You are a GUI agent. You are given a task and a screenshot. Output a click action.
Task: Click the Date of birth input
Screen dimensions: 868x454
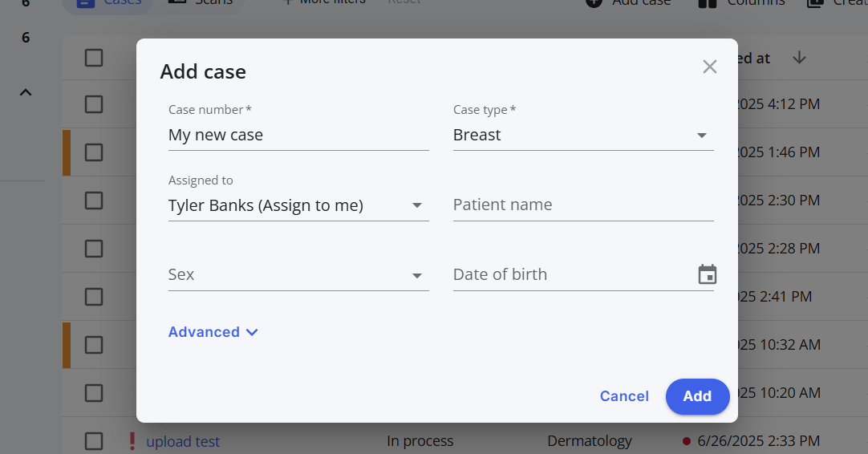573,274
